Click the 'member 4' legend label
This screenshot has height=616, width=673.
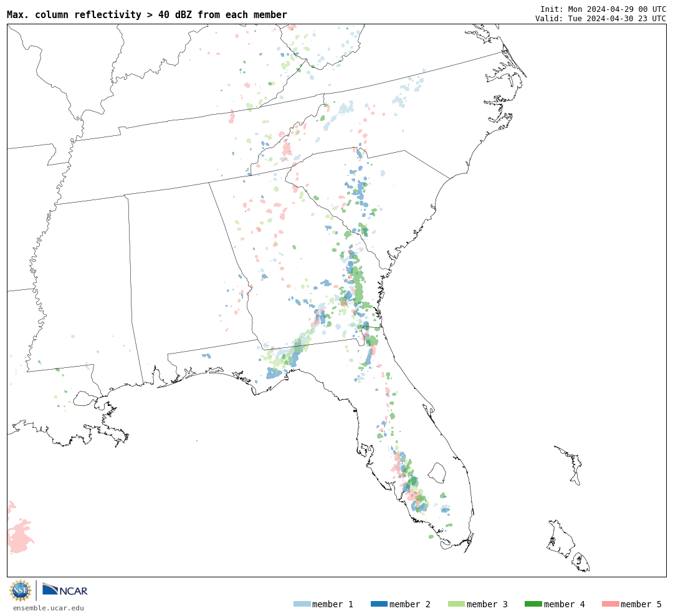[x=564, y=604]
